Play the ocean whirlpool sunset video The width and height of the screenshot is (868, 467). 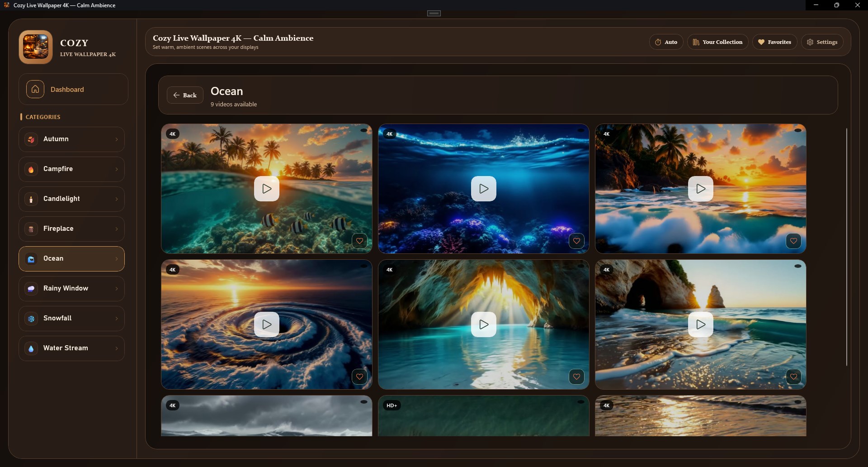pos(267,324)
